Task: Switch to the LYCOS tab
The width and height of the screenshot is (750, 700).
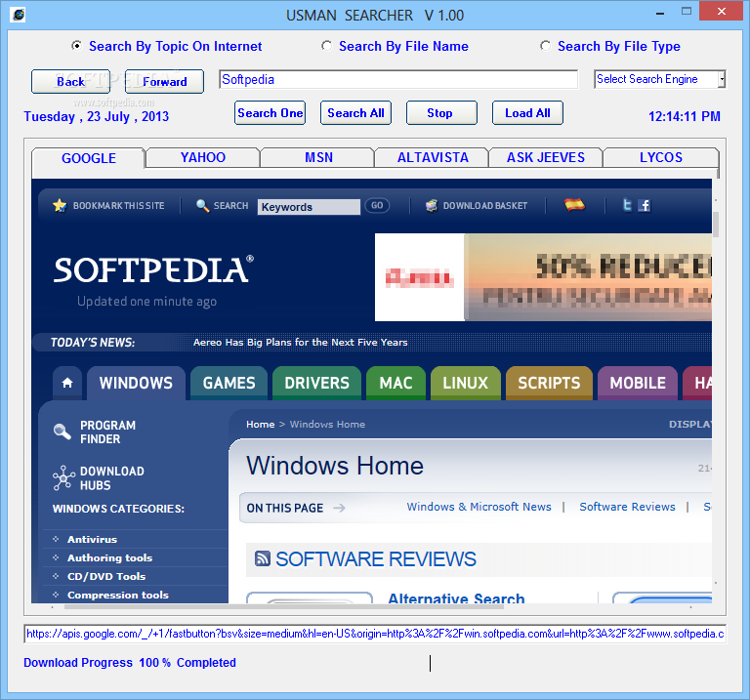Action: 660,157
